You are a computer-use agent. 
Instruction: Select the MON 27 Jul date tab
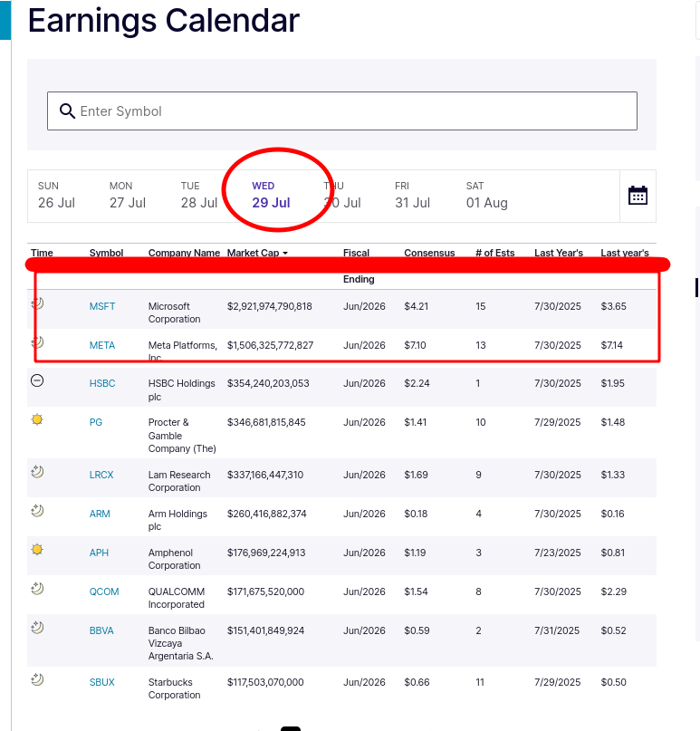click(x=128, y=196)
